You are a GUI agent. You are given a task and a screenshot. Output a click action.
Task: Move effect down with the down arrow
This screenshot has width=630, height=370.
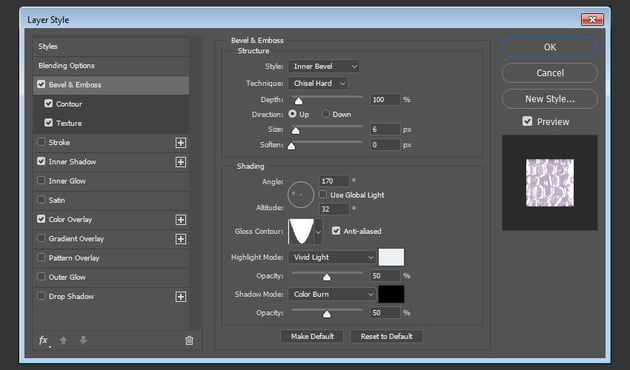pos(83,340)
